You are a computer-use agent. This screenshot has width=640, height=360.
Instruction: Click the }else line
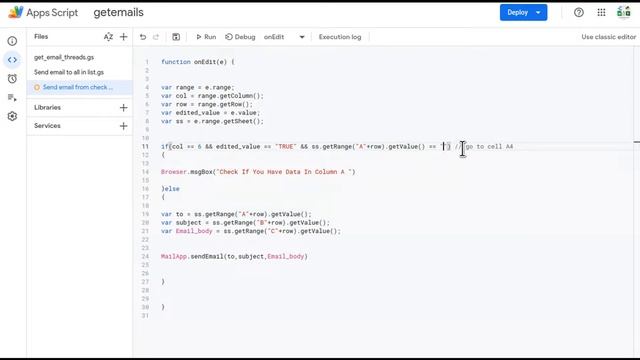tap(170, 189)
